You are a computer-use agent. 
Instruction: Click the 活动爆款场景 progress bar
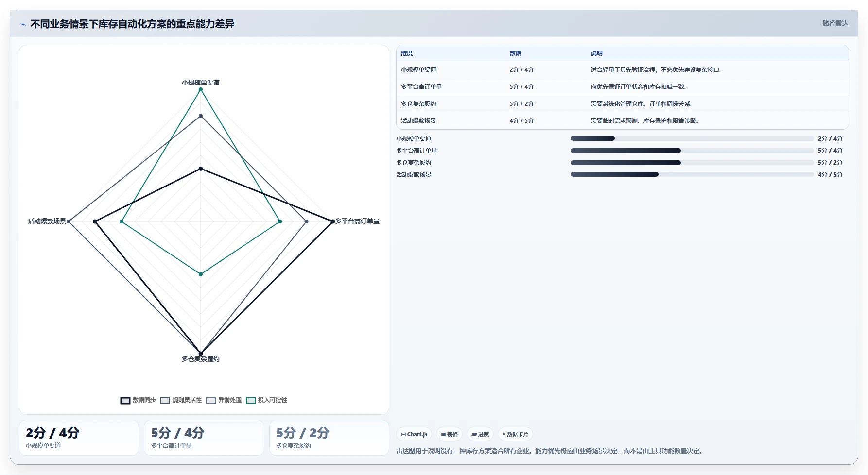692,174
